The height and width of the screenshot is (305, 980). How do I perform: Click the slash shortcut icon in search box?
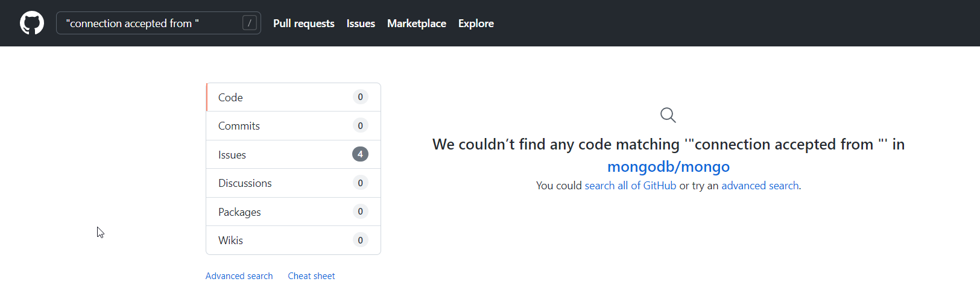pyautogui.click(x=249, y=23)
